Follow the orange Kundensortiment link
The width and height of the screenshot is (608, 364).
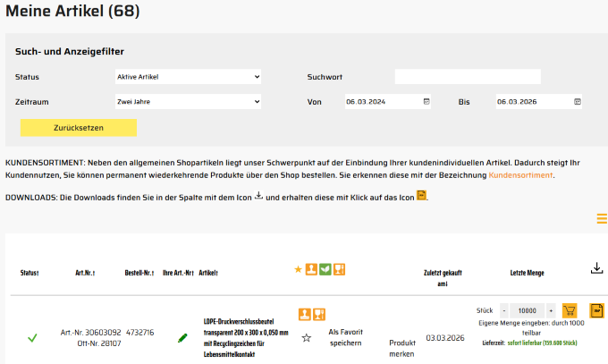tap(520, 175)
